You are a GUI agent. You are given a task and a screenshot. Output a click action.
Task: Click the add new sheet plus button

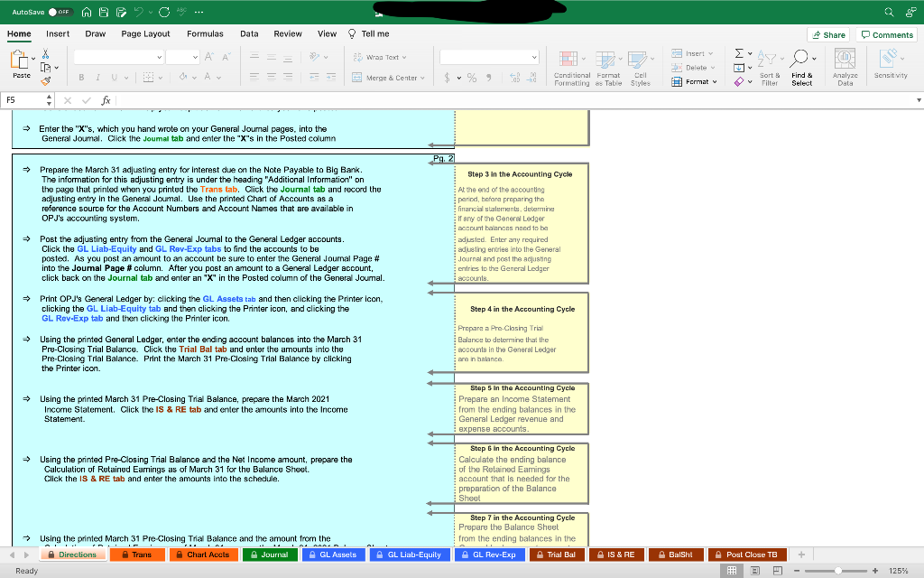click(x=801, y=555)
